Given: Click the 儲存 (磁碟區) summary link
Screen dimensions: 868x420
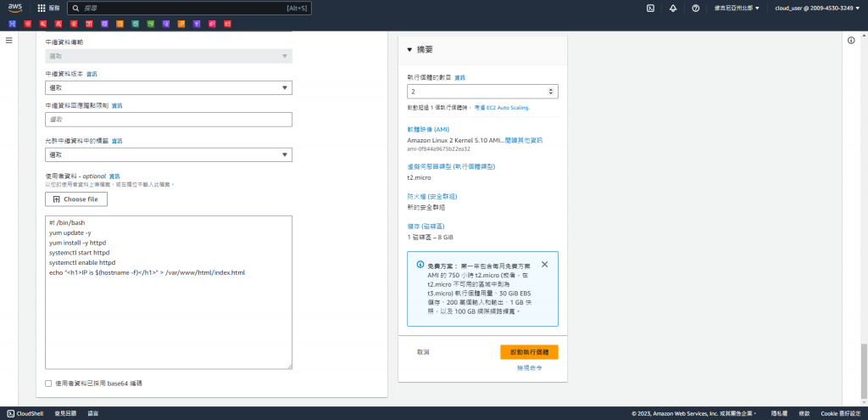Looking at the screenshot, I should pos(426,226).
